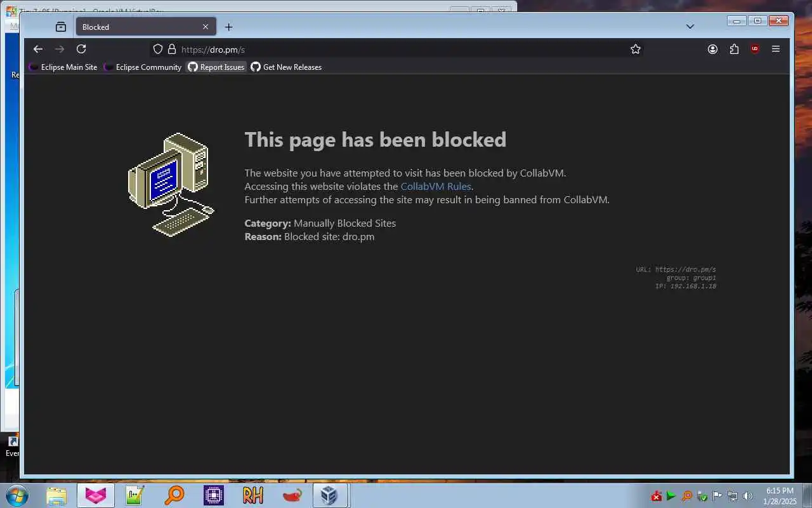Image resolution: width=812 pixels, height=508 pixels.
Task: Click the 'This page has been blocked' heading
Action: [x=376, y=140]
